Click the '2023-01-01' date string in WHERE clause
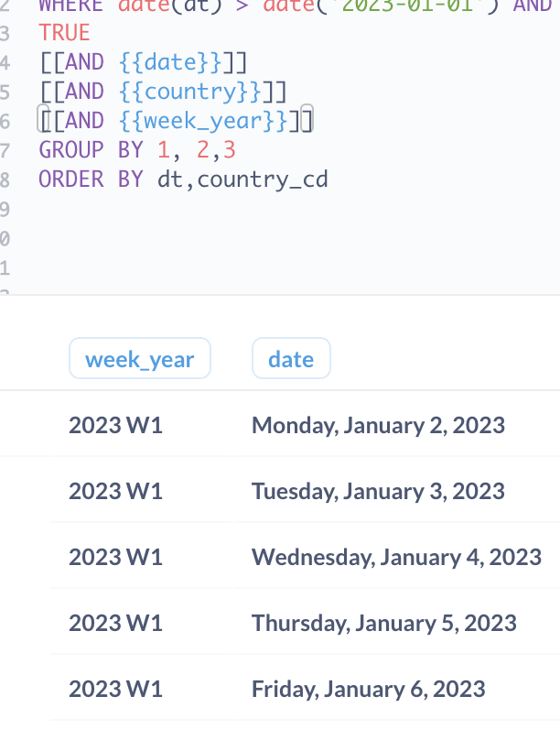Viewport: 560px width, 729px height. click(407, 6)
